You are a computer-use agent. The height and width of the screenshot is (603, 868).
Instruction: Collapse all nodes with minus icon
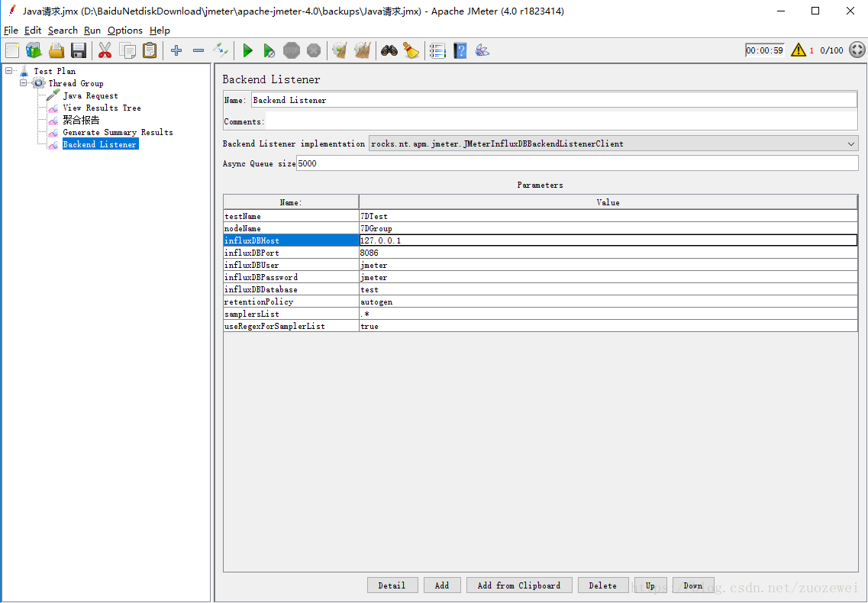tap(198, 50)
